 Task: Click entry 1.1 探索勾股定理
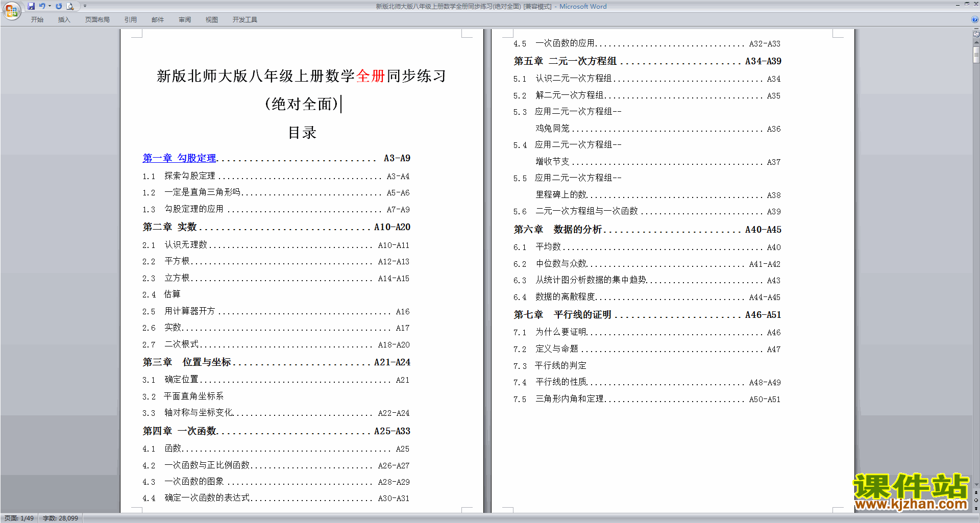[276, 176]
